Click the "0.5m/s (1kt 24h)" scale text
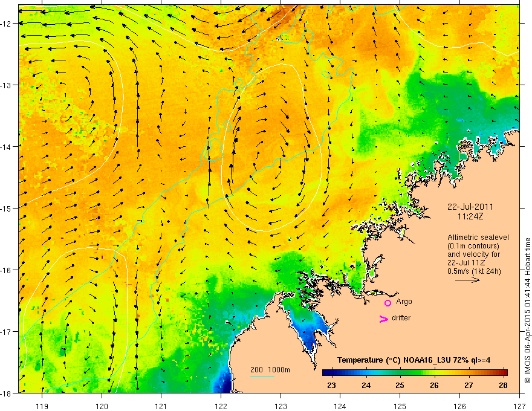The height and width of the screenshot is (411, 532). pyautogui.click(x=474, y=271)
